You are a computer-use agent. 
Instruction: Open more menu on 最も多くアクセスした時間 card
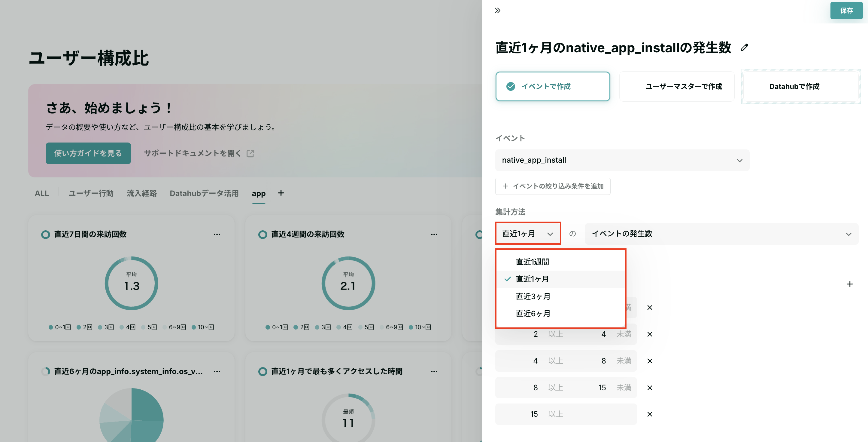(x=434, y=371)
